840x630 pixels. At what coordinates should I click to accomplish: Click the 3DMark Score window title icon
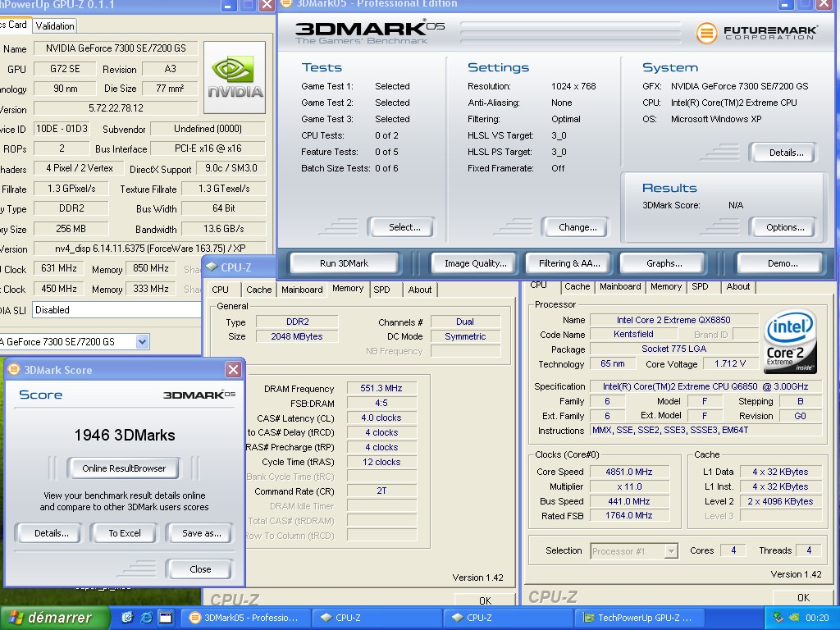(x=14, y=370)
